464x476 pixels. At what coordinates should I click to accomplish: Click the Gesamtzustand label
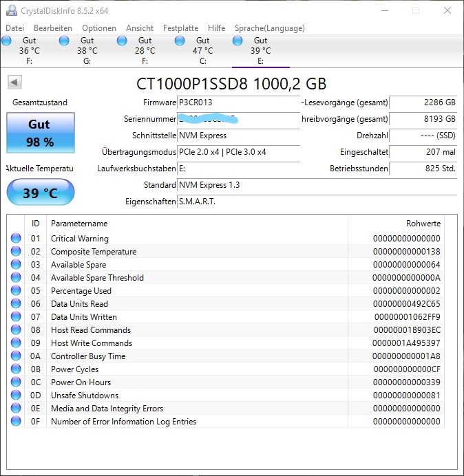(x=40, y=102)
